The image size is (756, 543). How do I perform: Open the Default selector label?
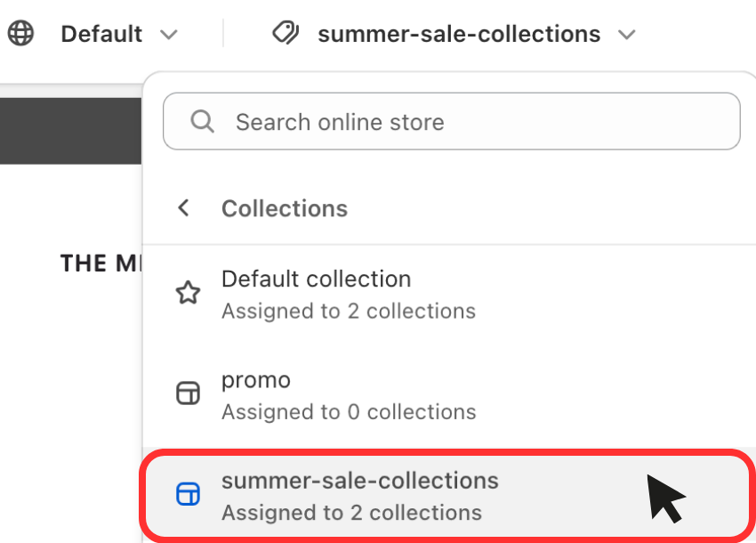click(101, 34)
